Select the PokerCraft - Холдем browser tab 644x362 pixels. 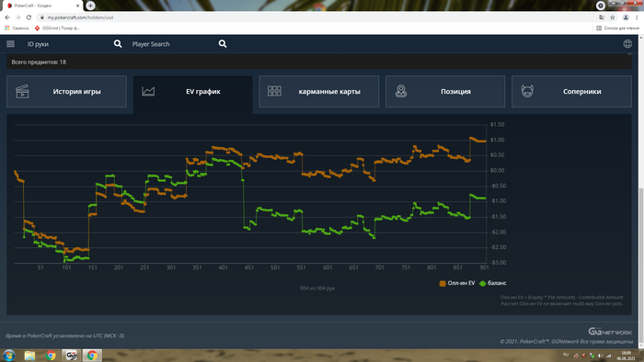click(x=42, y=6)
